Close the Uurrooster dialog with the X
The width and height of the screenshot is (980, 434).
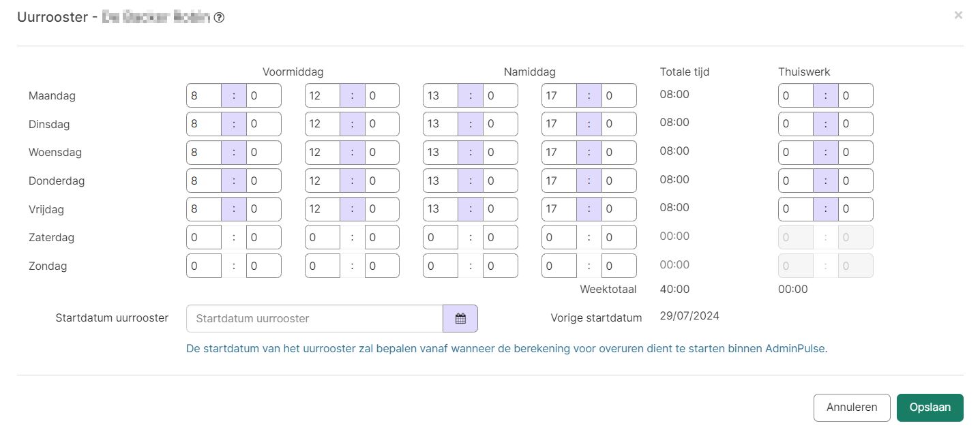(x=958, y=15)
